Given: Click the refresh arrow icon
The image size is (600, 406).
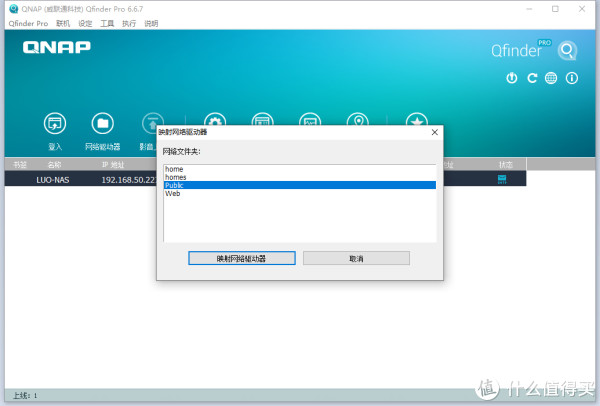Looking at the screenshot, I should 532,78.
